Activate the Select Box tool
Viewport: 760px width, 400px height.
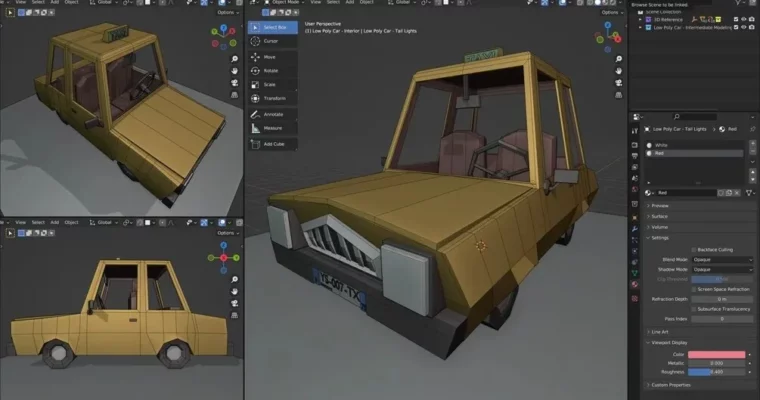[x=272, y=27]
